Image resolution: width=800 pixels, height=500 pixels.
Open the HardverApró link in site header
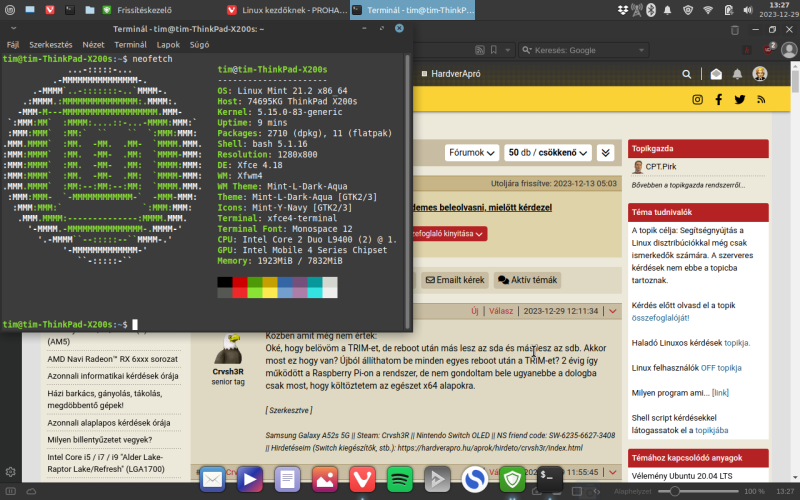pos(451,74)
